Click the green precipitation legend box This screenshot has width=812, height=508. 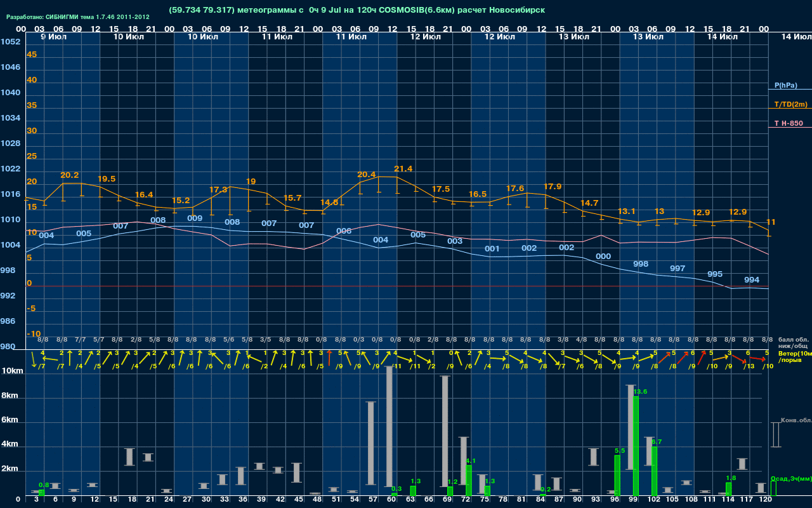(773, 488)
